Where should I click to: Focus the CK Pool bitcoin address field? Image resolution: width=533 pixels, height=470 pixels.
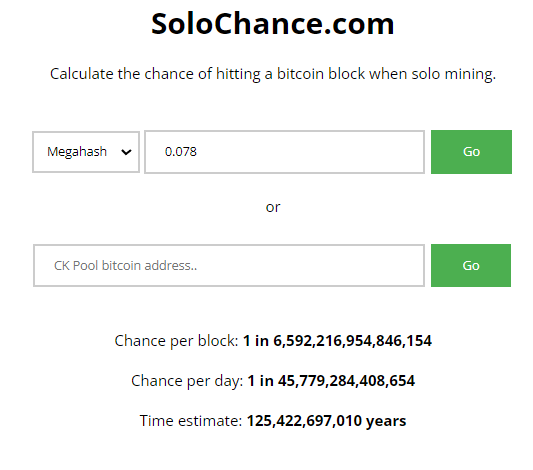(229, 265)
